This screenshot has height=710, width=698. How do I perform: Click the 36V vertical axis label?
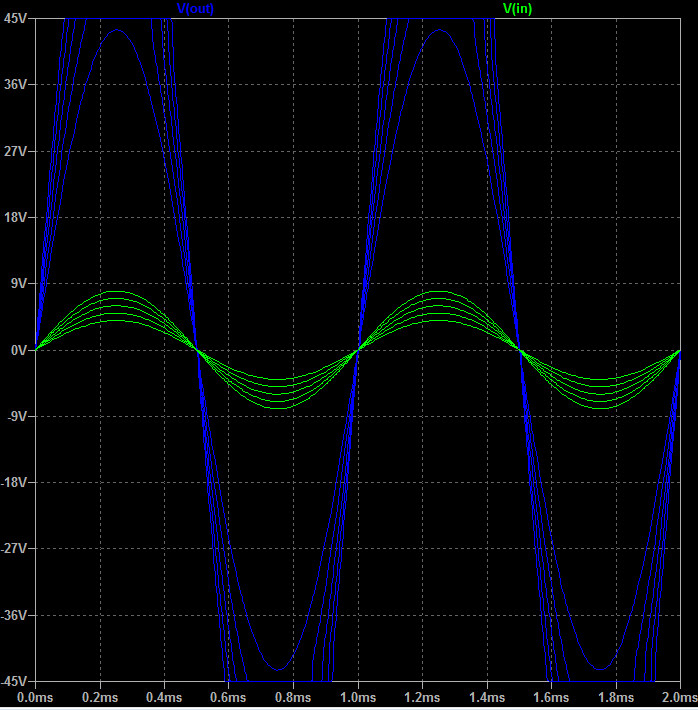coord(15,85)
